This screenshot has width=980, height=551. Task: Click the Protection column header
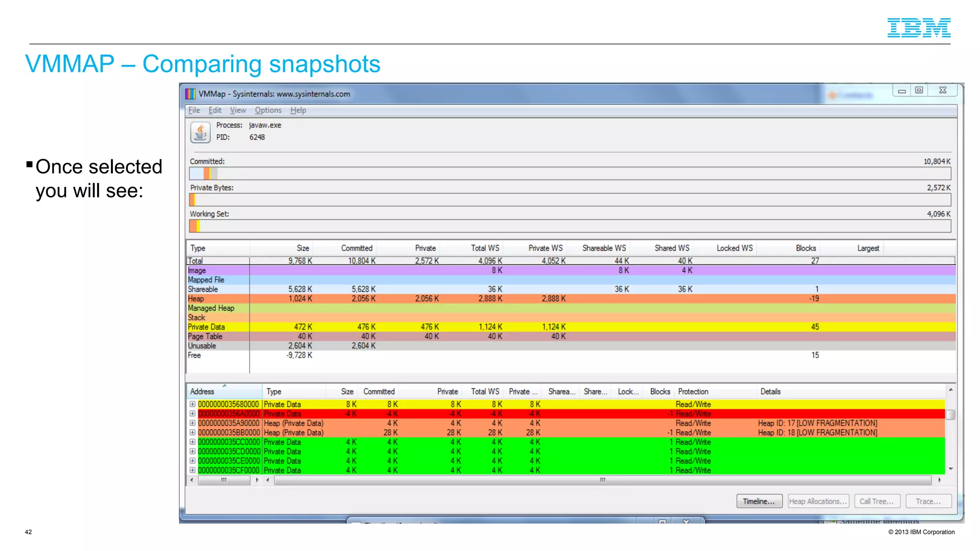(716, 391)
